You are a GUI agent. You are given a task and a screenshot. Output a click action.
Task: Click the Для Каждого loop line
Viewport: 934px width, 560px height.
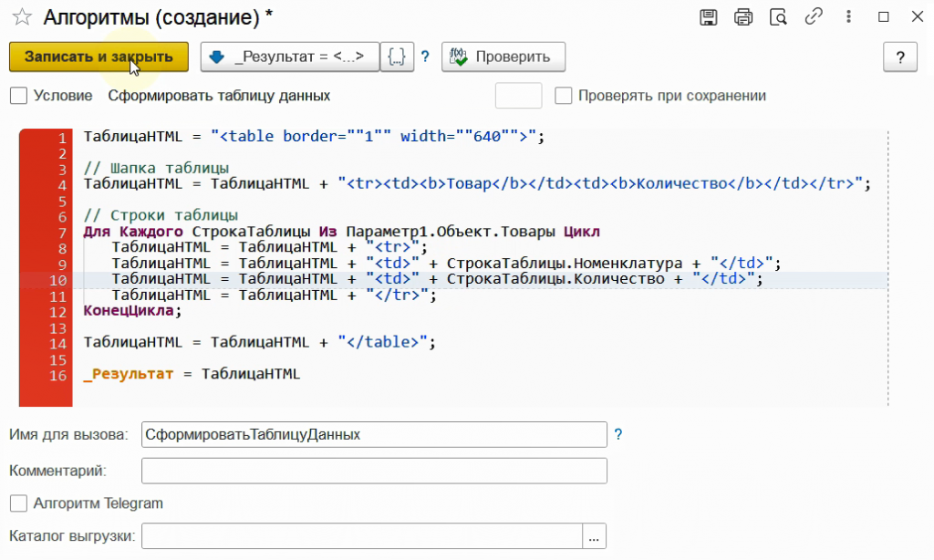(342, 231)
